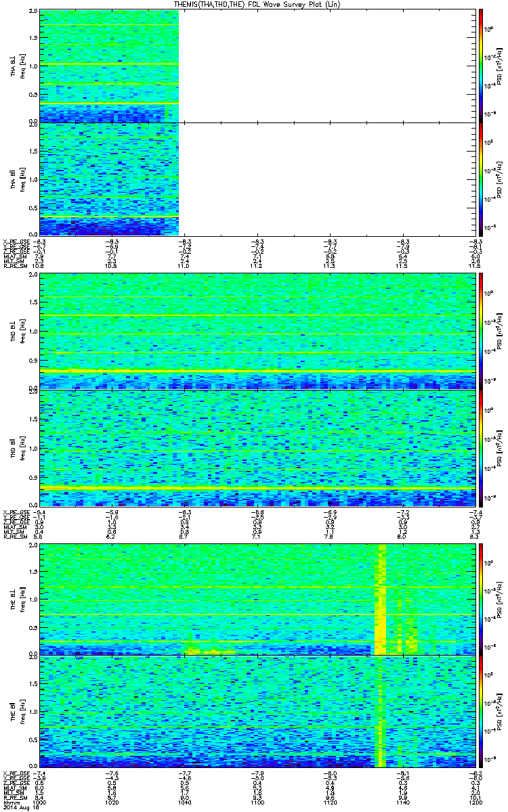Click the yellow line near 1.0 Hz in top THA spectrogram
The image size is (508, 812).
[x=108, y=64]
